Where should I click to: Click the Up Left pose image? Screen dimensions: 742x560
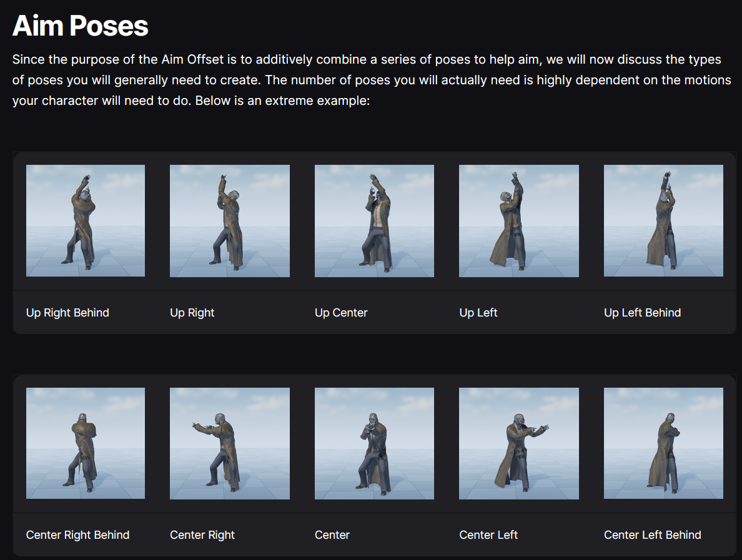point(518,220)
